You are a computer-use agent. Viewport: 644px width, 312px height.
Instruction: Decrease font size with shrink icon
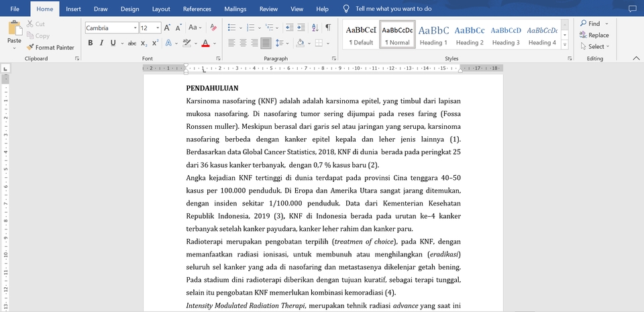(x=178, y=28)
